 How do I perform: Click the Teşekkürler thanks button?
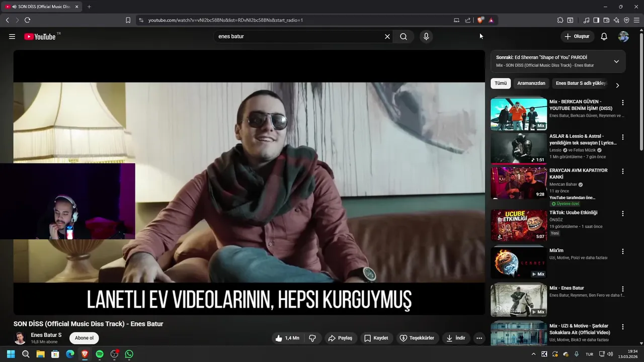[x=417, y=338]
